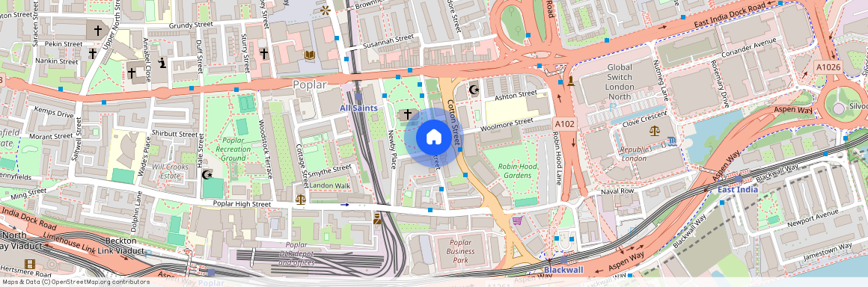Screen dimensions: 868x287
Task: Click the museum icon near Clove Crescent
Action: (x=671, y=141)
